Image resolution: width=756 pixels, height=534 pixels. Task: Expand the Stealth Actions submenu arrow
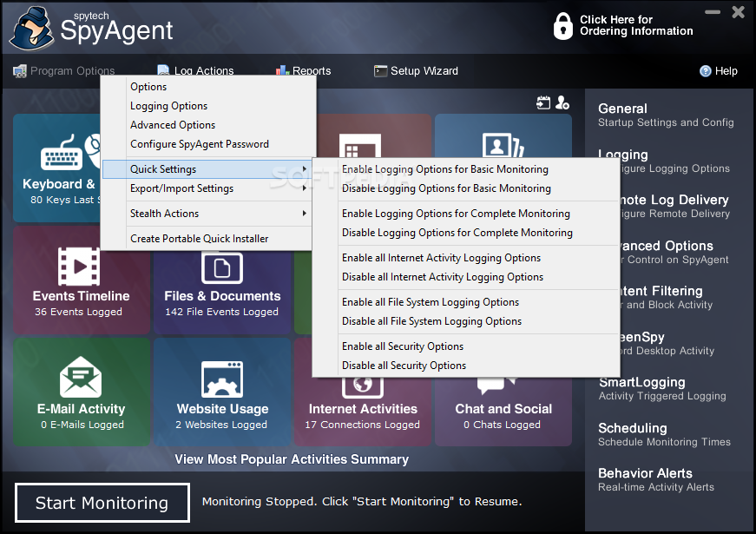(305, 214)
